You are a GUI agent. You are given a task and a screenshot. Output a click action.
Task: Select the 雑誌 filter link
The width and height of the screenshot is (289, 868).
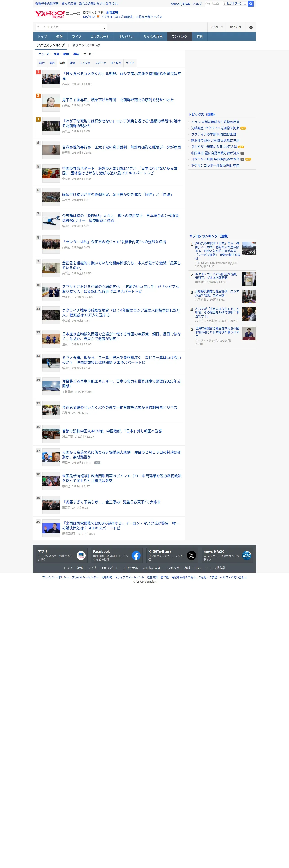click(x=76, y=54)
